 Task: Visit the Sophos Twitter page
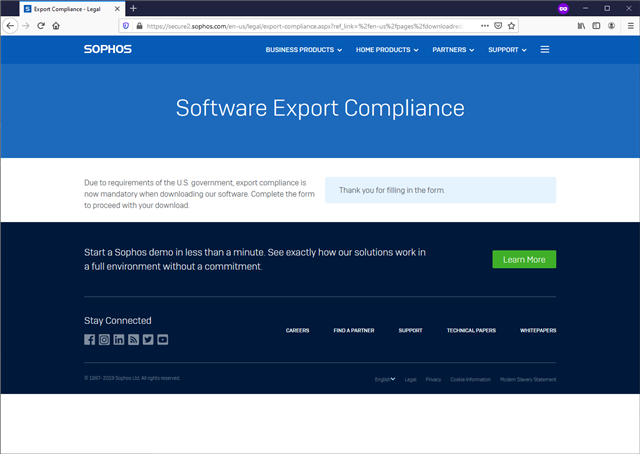click(x=148, y=339)
